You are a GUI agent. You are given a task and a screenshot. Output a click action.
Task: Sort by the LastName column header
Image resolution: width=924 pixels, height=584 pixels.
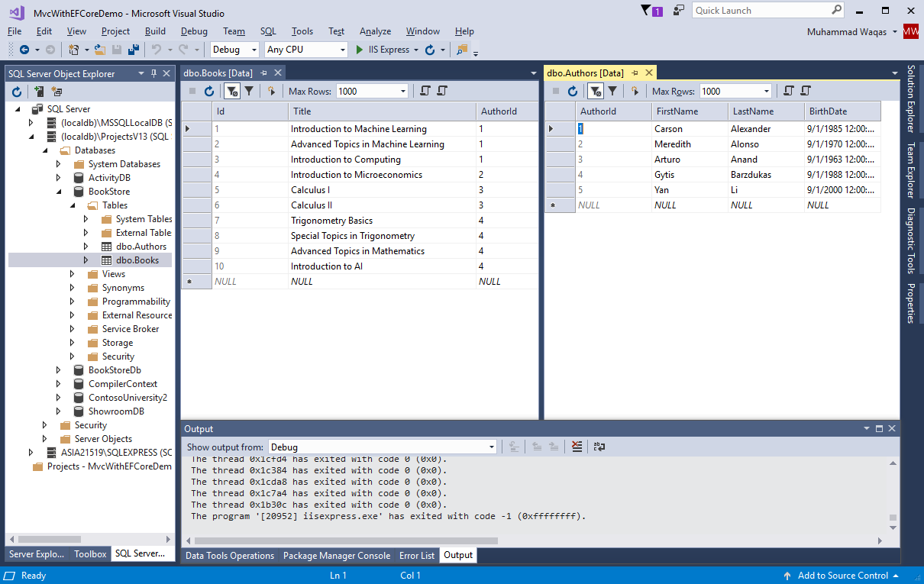tap(766, 111)
